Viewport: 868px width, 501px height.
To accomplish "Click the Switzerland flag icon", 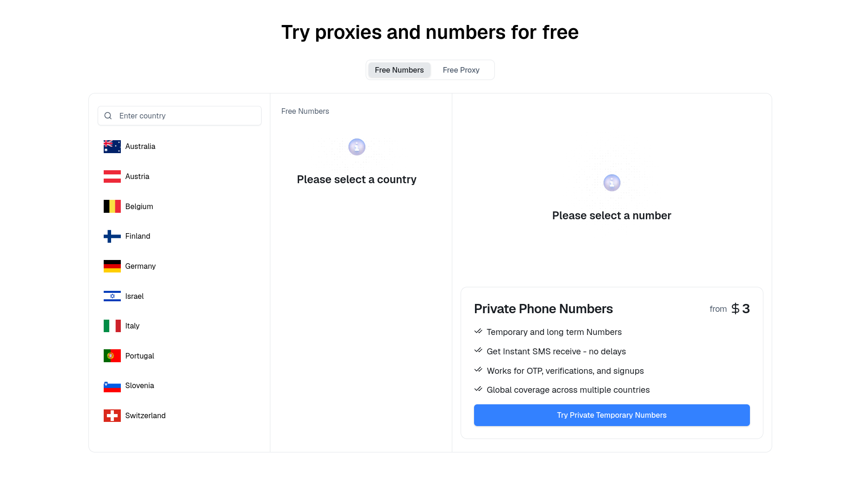I will (112, 415).
